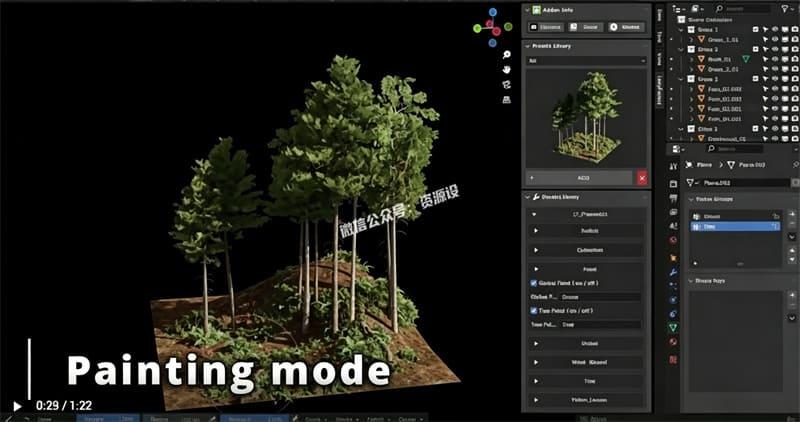Viewport: 800px width, 422px height.
Task: Click the viewport zoom magnifier icon
Action: [x=507, y=54]
